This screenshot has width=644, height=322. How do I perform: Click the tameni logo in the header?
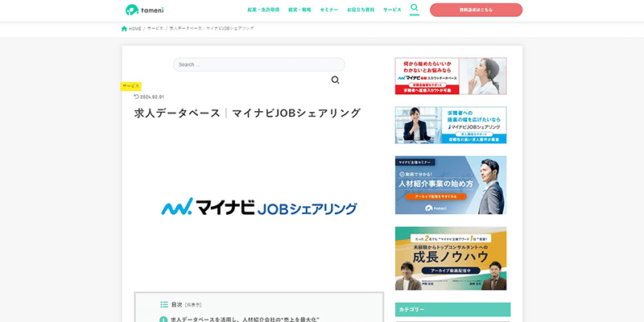144,10
